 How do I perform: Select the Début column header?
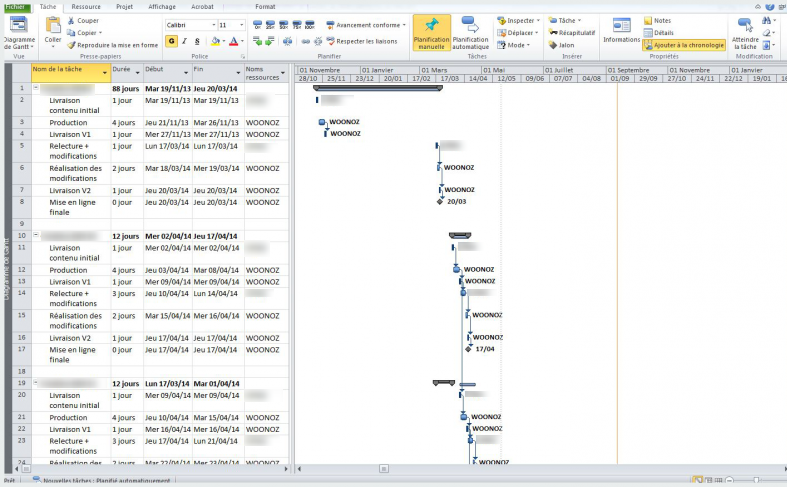(168, 73)
